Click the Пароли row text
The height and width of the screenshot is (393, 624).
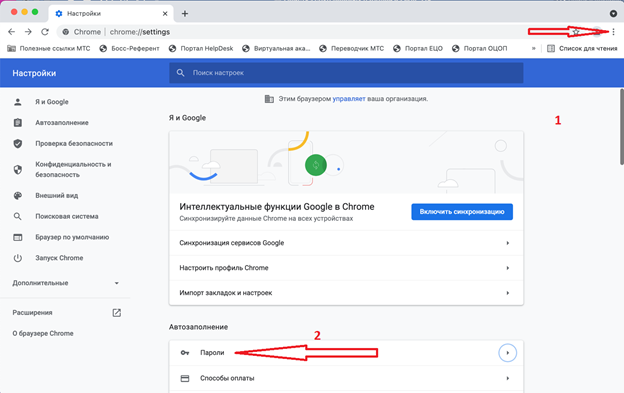(212, 353)
